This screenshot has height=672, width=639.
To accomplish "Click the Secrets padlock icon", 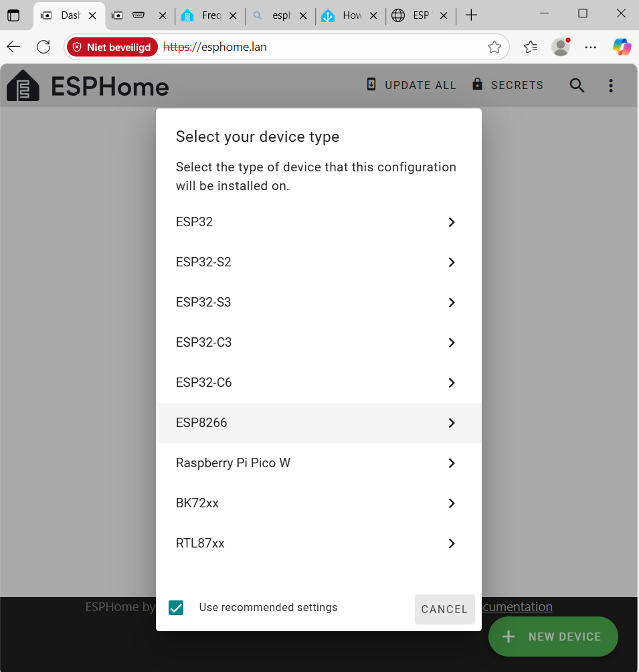I will (477, 85).
